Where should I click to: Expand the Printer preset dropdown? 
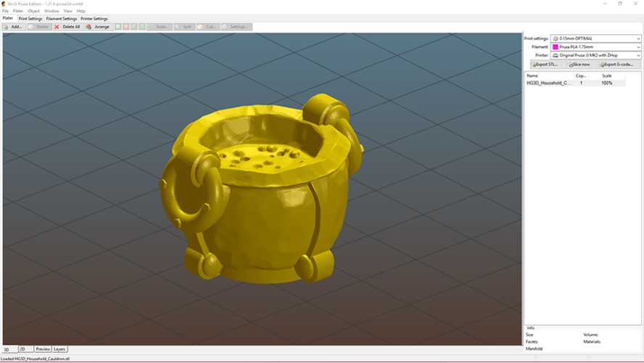638,55
